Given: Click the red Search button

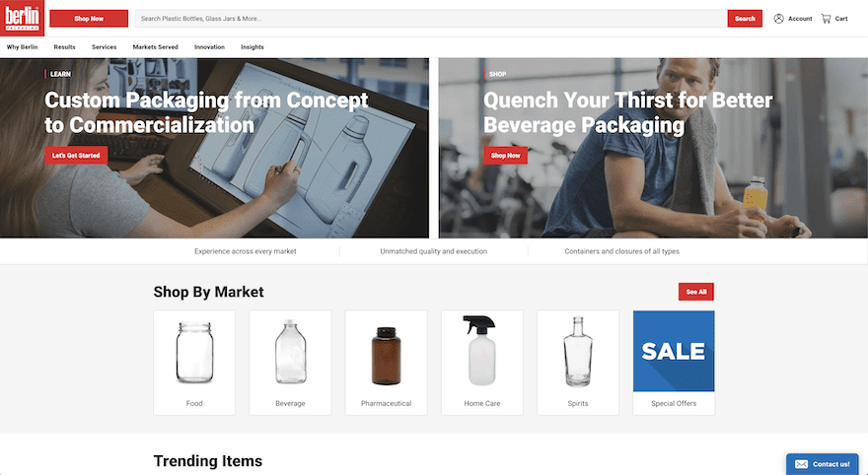Looking at the screenshot, I should [745, 19].
